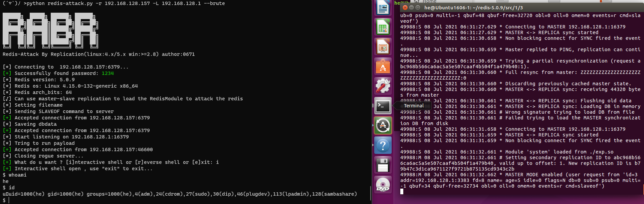
Task: Maximize the Ubuntu terminal window
Action: point(418,7)
